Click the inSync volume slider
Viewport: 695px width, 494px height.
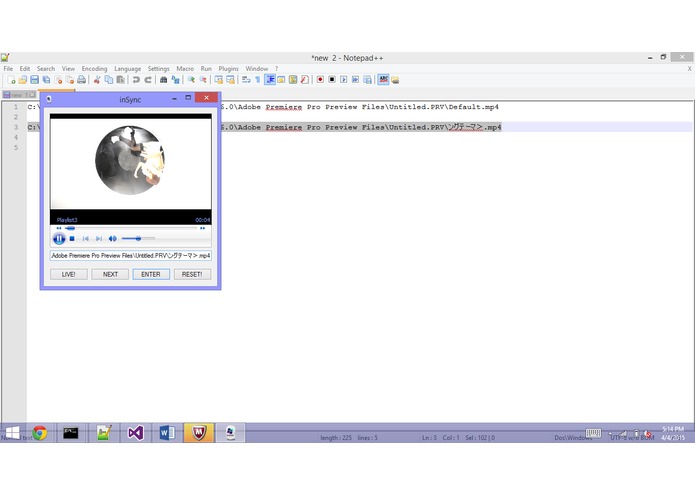138,238
